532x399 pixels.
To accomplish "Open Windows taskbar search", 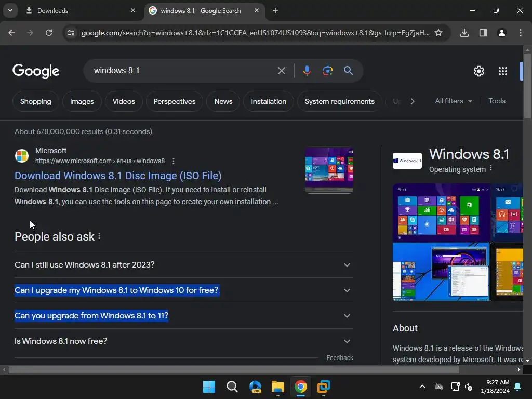I will (232, 387).
